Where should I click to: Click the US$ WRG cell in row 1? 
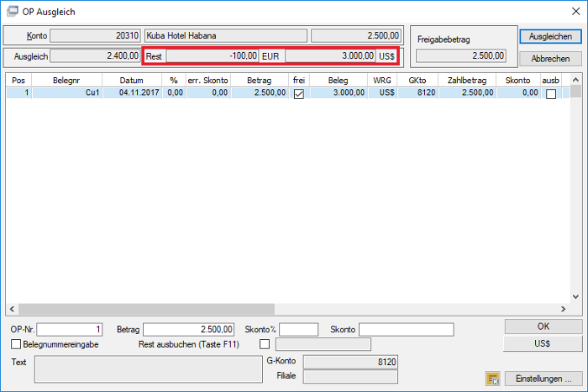382,92
